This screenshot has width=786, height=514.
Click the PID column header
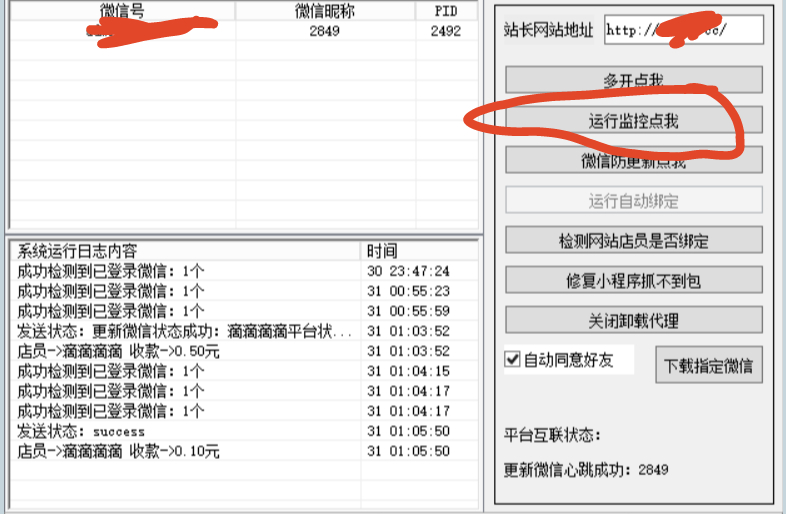[446, 11]
